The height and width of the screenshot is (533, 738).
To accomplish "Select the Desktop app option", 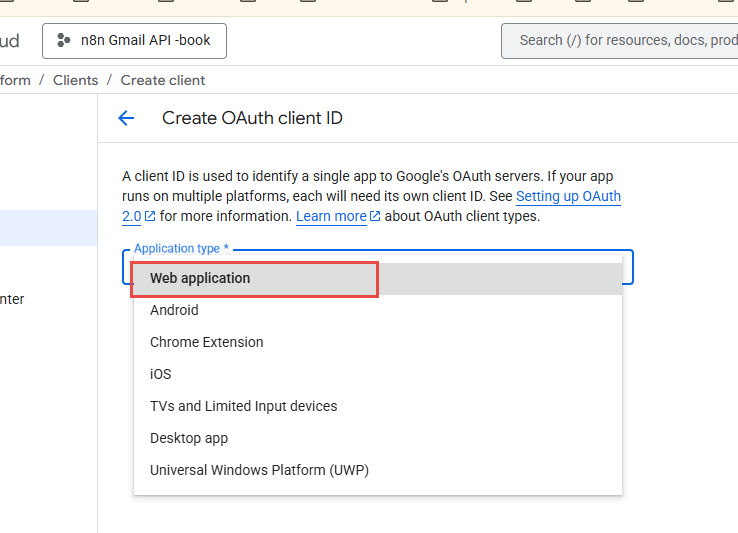I will 189,438.
